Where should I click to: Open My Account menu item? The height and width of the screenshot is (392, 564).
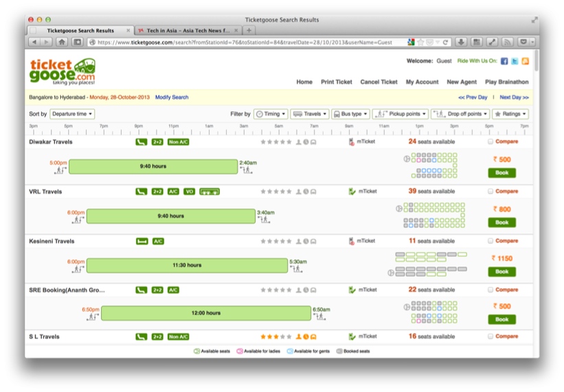pyautogui.click(x=422, y=82)
